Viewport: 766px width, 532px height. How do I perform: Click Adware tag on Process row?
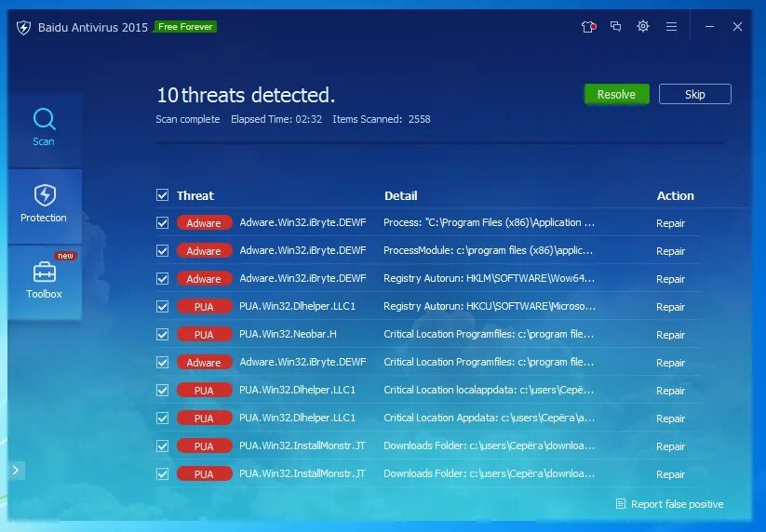(x=204, y=223)
